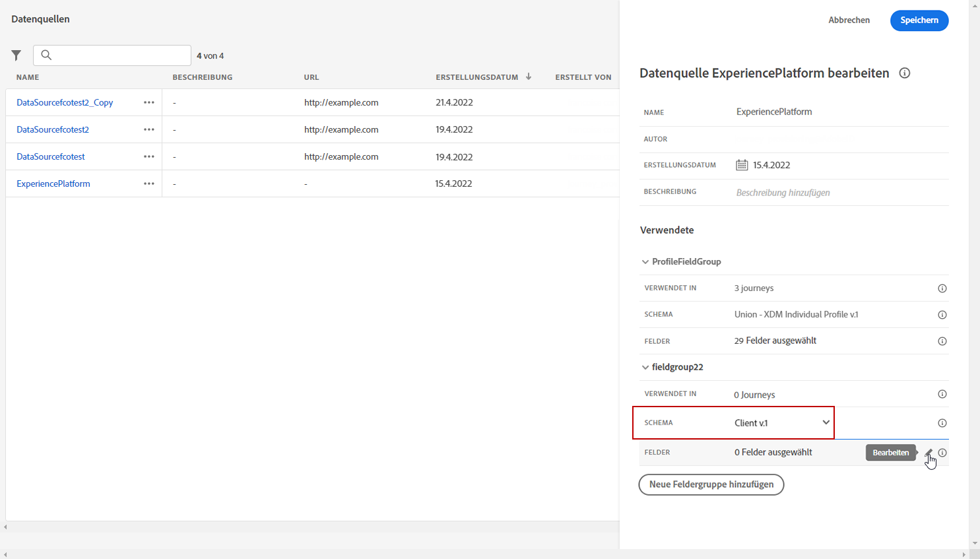The width and height of the screenshot is (980, 559).
Task: Open the DataSourcefcotest link
Action: 51,156
